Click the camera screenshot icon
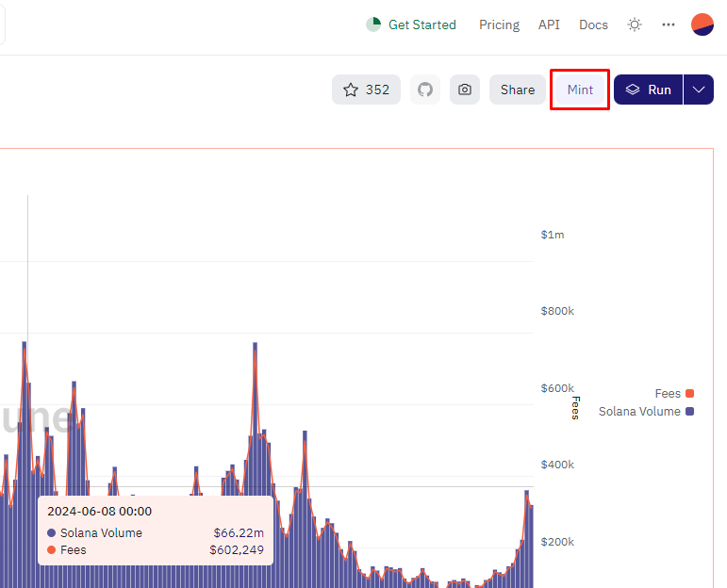 pyautogui.click(x=465, y=90)
